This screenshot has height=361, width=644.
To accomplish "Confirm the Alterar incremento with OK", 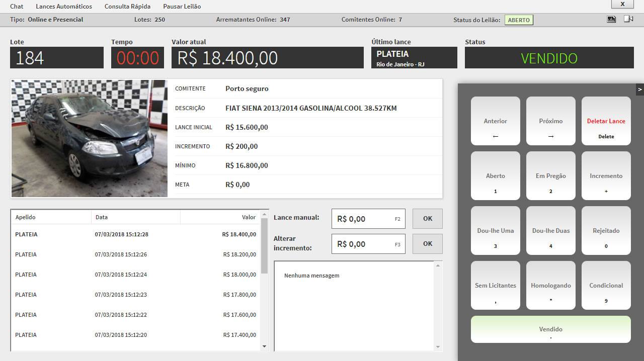I will point(427,244).
